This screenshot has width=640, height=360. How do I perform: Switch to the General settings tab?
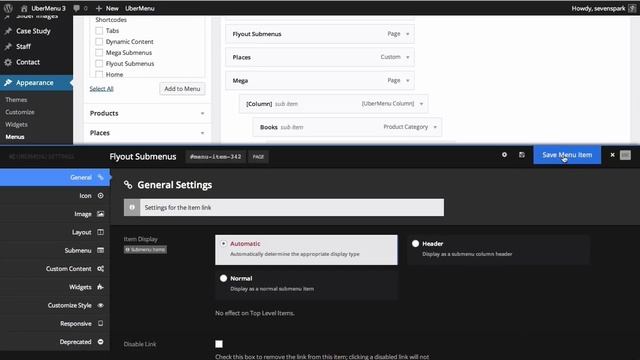(55, 177)
